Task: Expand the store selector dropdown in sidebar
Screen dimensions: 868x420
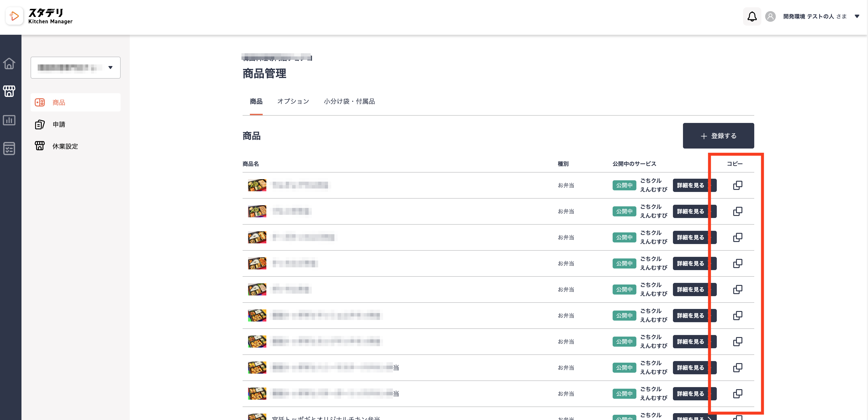Action: [75, 67]
